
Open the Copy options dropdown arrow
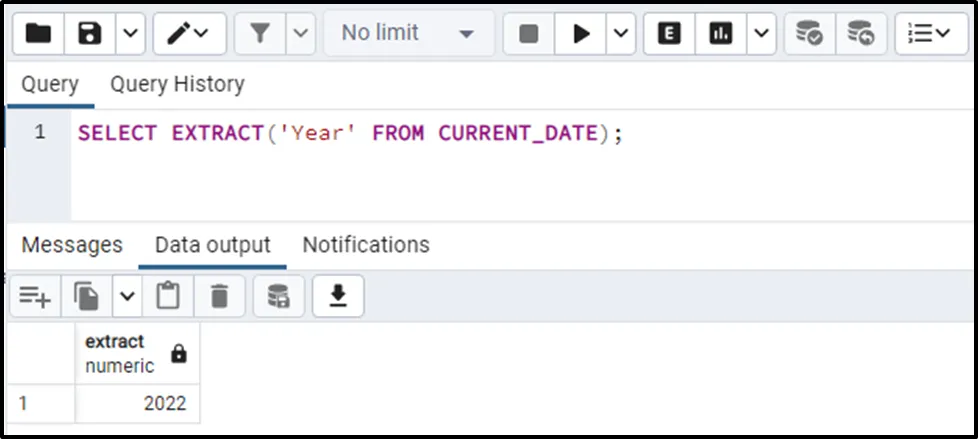(127, 296)
